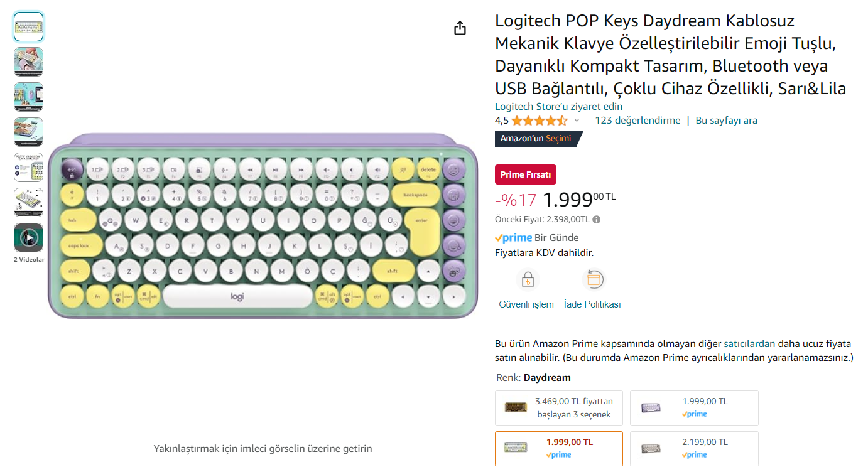The width and height of the screenshot is (868, 472).
Task: Open the 123 değerlendirme reviews link
Action: 637,121
